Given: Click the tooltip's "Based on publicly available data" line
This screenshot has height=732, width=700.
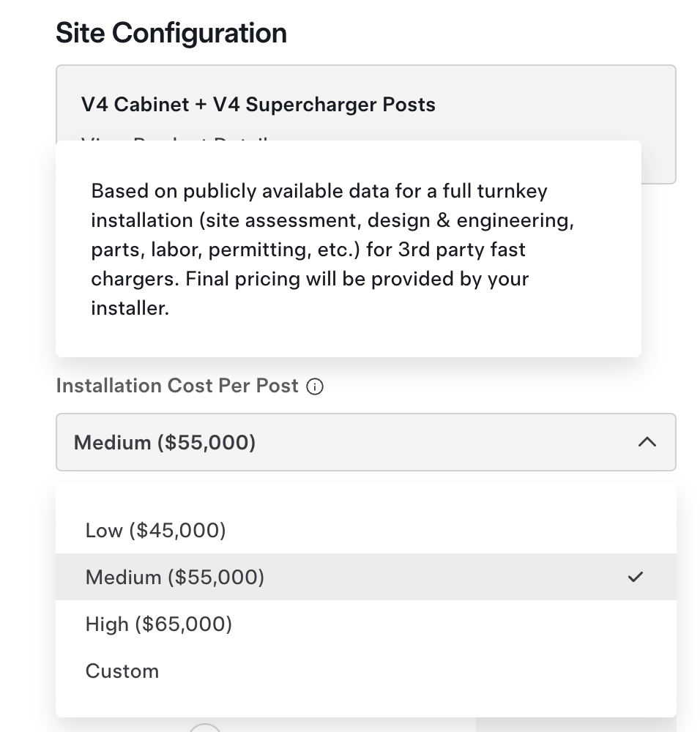Looking at the screenshot, I should [319, 191].
